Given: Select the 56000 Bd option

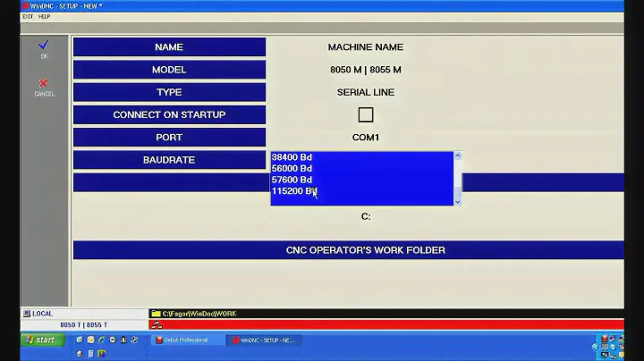Looking at the screenshot, I should 292,168.
